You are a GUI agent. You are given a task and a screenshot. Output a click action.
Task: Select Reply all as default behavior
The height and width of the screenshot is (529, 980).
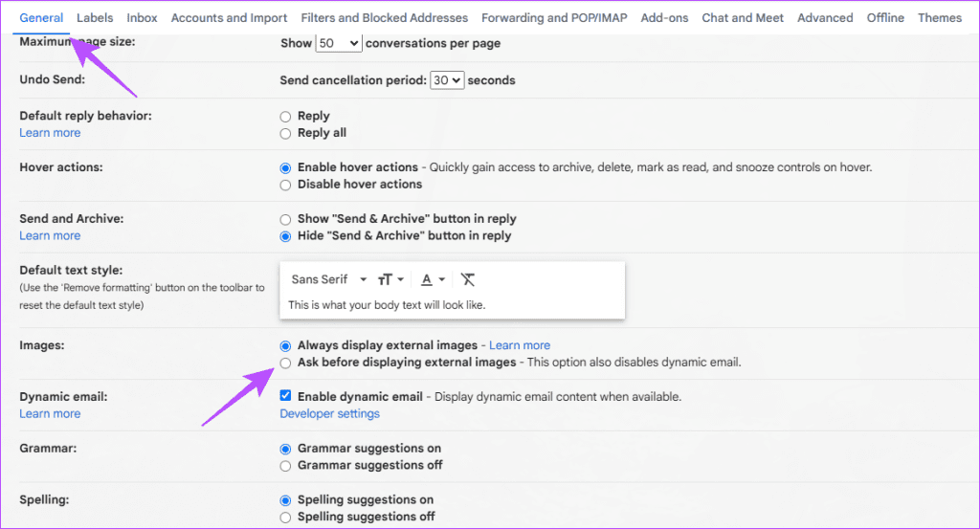[x=285, y=134]
